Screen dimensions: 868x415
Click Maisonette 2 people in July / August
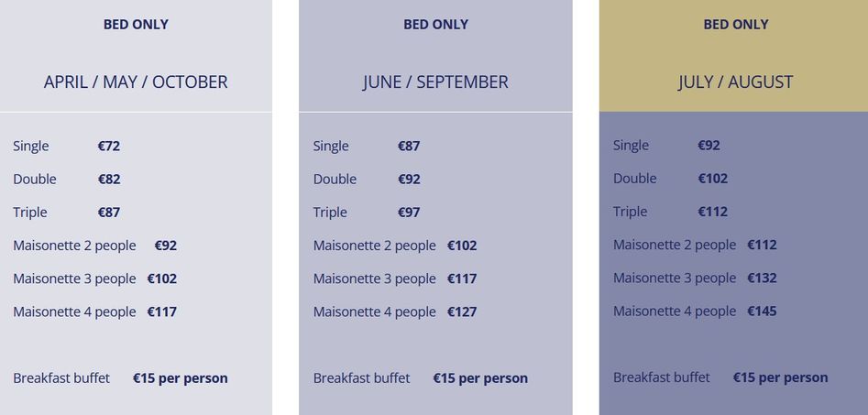(675, 245)
